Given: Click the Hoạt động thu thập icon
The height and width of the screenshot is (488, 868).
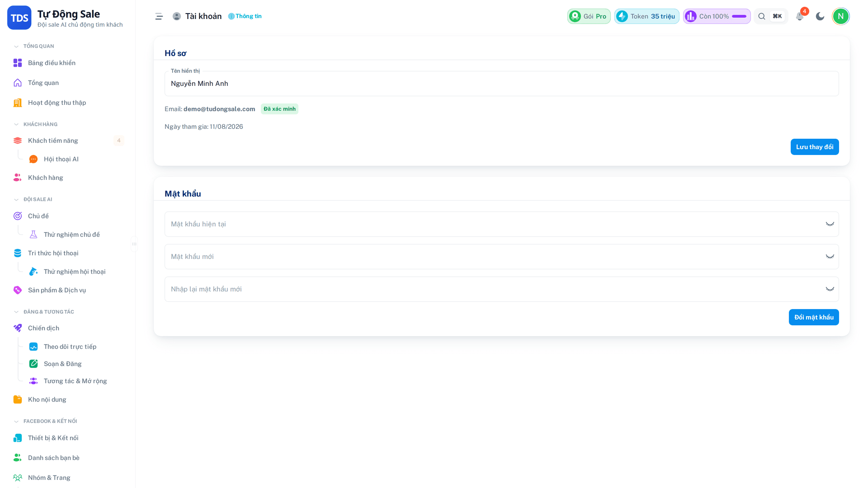Looking at the screenshot, I should (18, 103).
